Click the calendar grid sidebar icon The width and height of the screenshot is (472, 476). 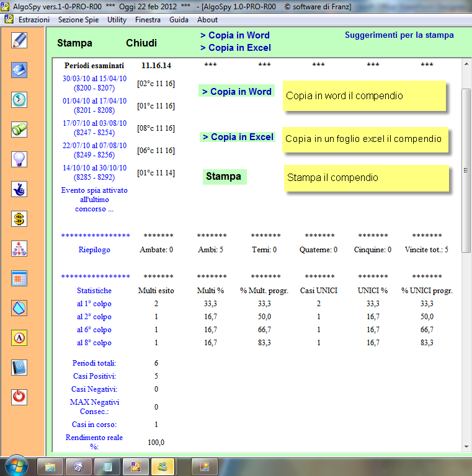[x=19, y=278]
